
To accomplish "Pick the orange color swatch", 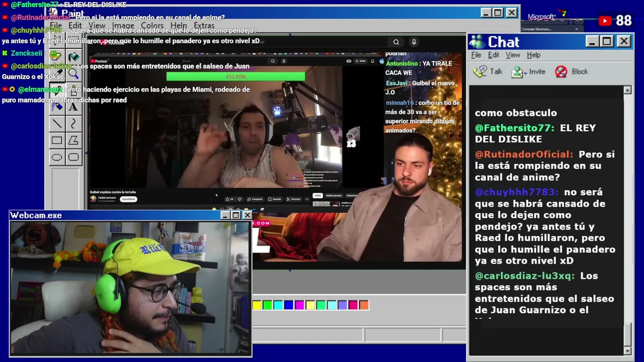I will pyautogui.click(x=364, y=305).
